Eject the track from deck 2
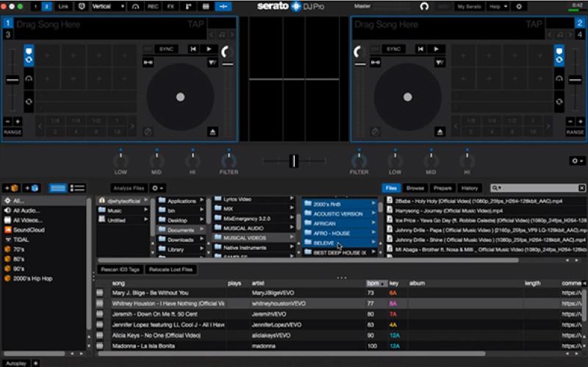Viewport: 588px width, 367px height. [440, 132]
